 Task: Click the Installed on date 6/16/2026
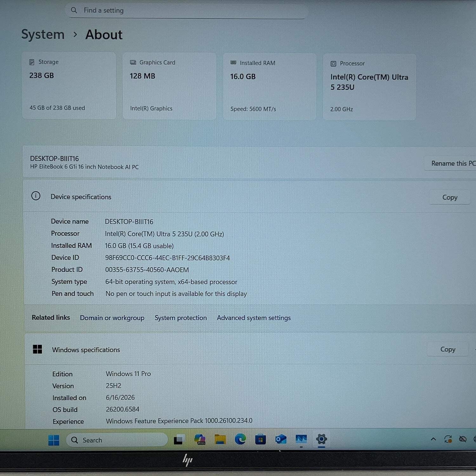point(120,397)
